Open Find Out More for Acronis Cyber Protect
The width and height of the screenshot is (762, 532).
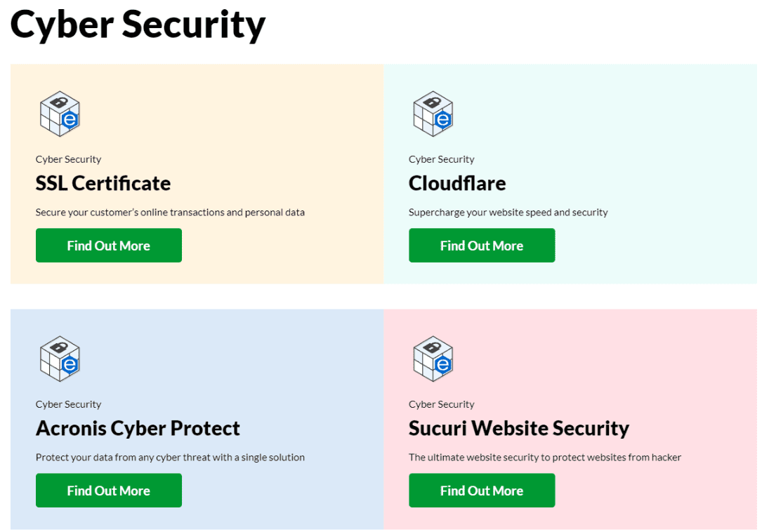click(109, 490)
